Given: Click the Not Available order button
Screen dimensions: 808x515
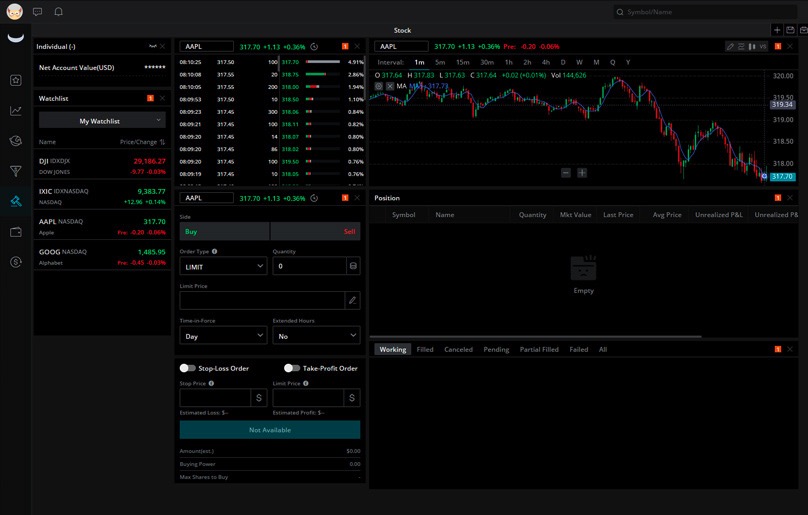Looking at the screenshot, I should click(270, 430).
